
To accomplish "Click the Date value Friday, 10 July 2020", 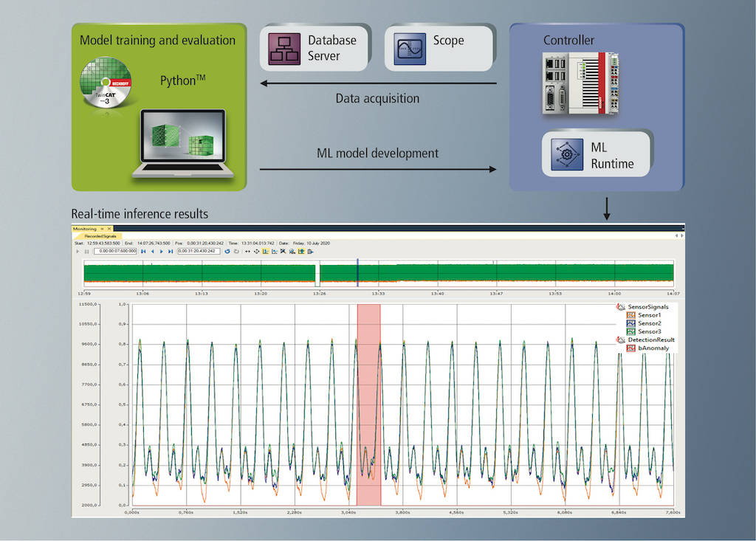I will (312, 244).
